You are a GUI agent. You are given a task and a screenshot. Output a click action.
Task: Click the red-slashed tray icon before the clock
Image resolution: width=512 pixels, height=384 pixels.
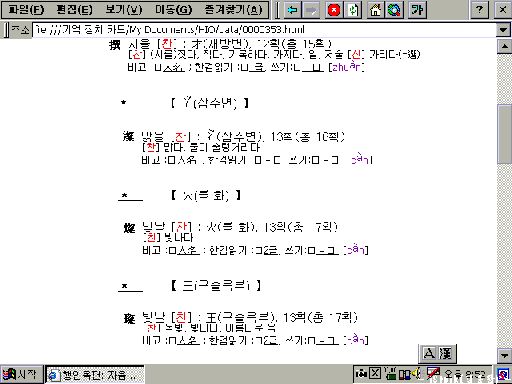[433, 374]
